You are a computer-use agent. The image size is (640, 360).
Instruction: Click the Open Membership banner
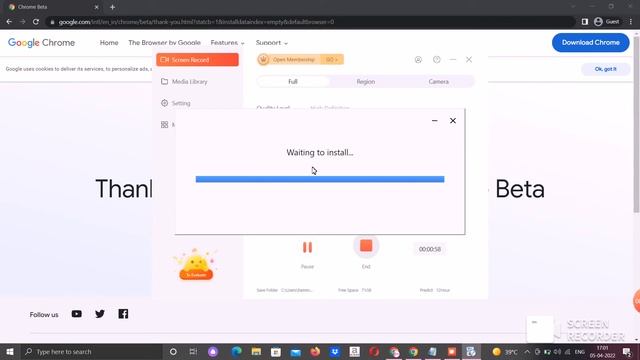300,60
